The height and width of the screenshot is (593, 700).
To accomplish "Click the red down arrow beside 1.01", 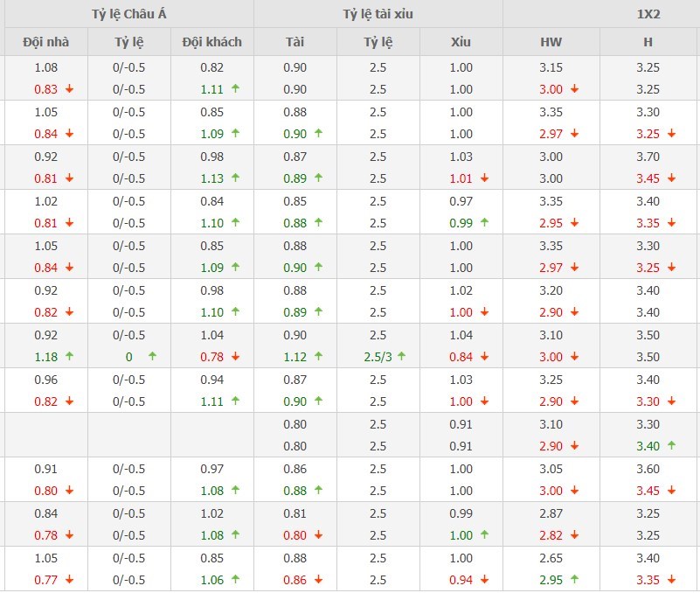I will pyautogui.click(x=484, y=178).
